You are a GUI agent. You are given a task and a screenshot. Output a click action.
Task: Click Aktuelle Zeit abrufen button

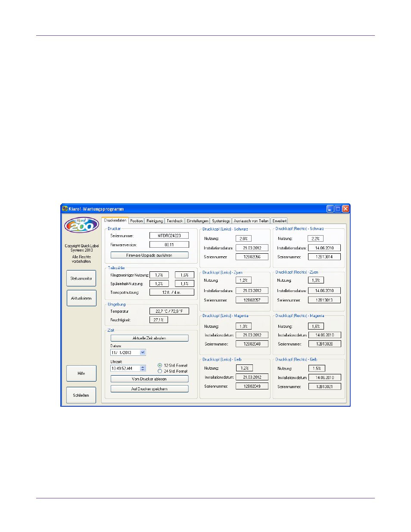click(x=149, y=338)
